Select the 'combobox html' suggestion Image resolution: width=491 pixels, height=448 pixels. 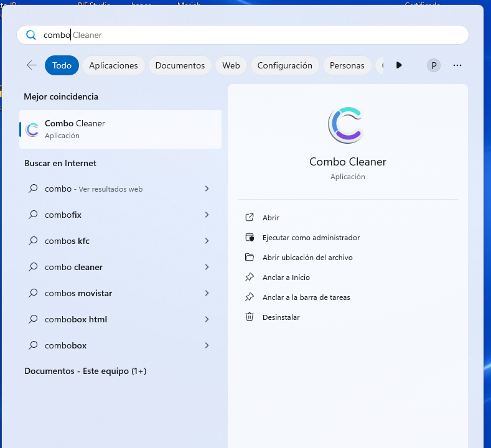pyautogui.click(x=120, y=319)
